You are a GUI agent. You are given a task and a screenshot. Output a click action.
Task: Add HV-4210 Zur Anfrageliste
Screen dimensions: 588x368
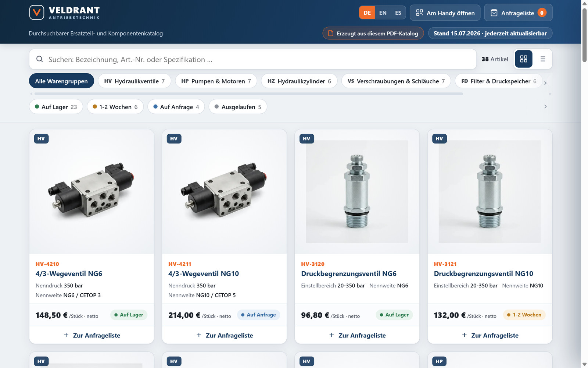click(x=92, y=335)
